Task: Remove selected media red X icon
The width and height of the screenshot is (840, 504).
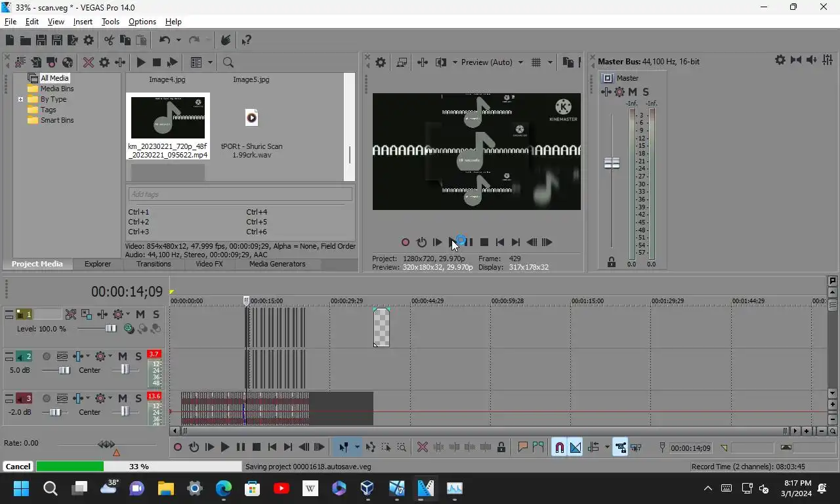Action: tap(89, 62)
